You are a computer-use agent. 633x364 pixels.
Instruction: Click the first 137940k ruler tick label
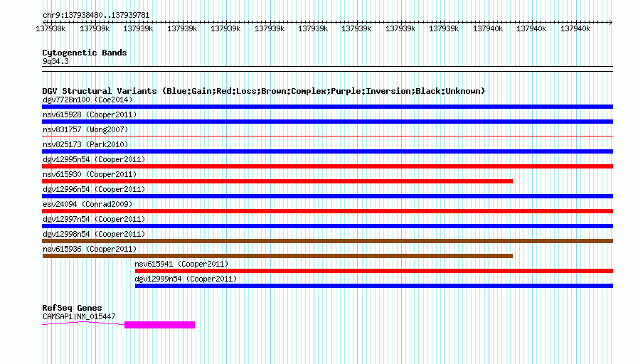tap(488, 28)
